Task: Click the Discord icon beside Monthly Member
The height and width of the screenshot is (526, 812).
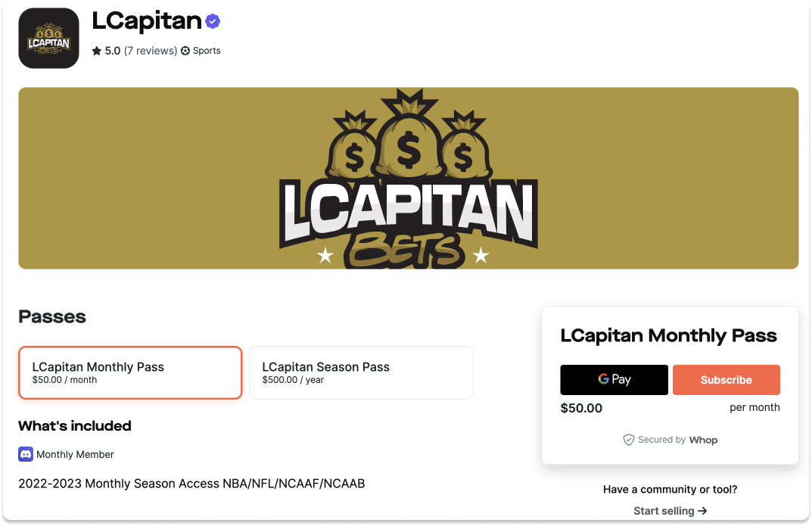Action: coord(26,454)
